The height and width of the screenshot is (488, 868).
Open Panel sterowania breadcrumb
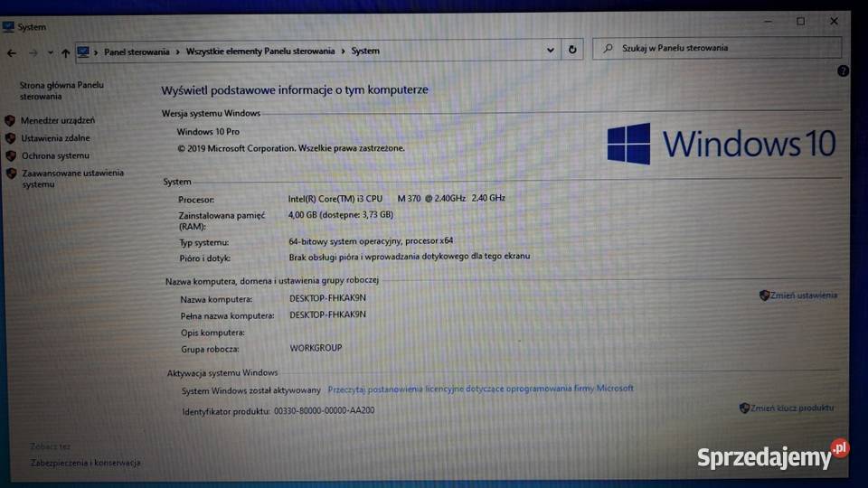tap(137, 52)
